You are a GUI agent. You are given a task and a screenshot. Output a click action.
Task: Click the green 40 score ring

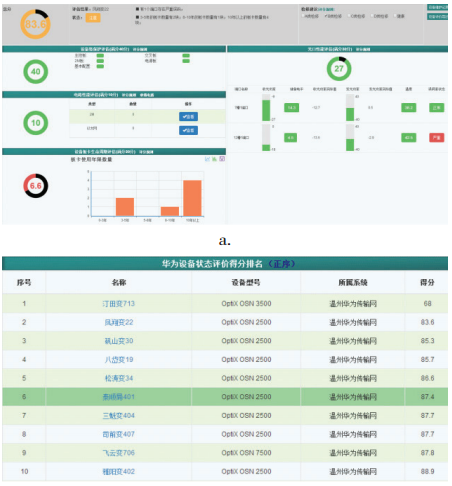point(36,71)
